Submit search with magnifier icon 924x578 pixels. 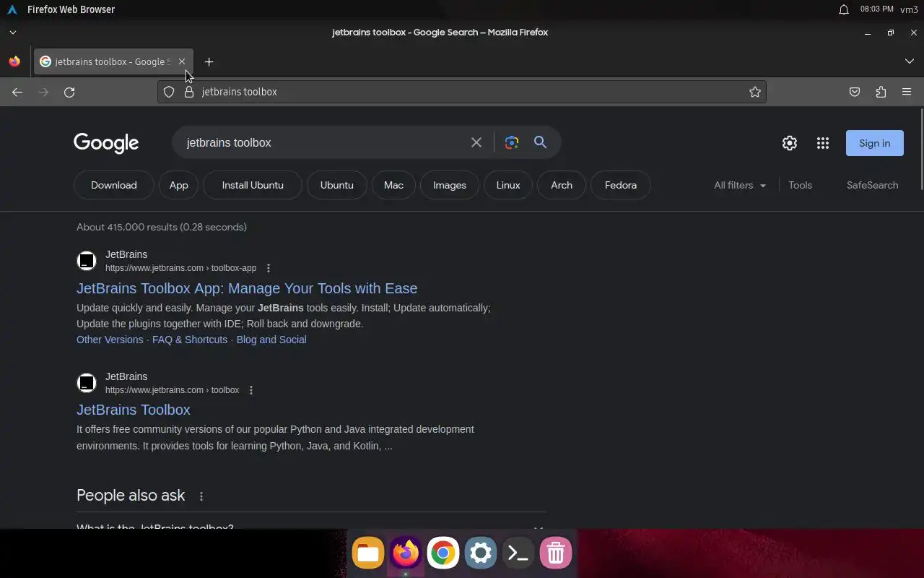[540, 142]
